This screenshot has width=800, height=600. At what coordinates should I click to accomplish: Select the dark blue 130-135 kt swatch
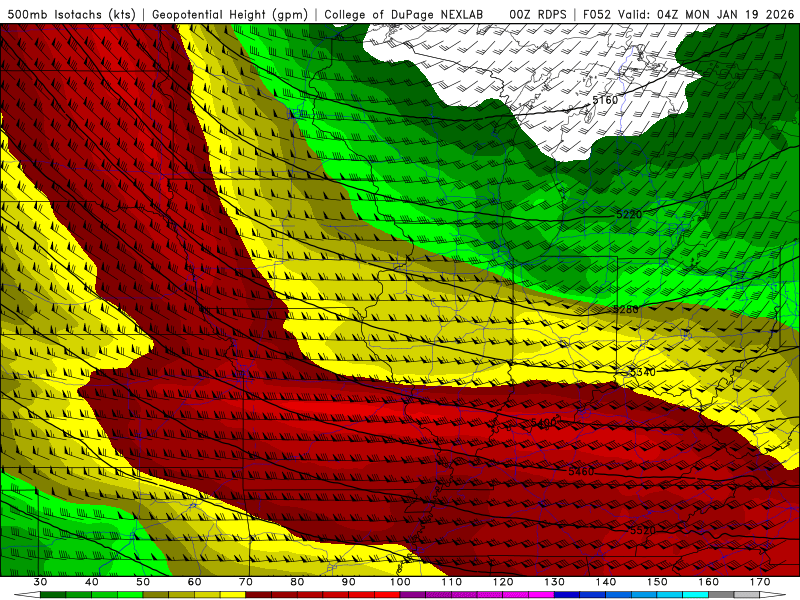[567, 595]
